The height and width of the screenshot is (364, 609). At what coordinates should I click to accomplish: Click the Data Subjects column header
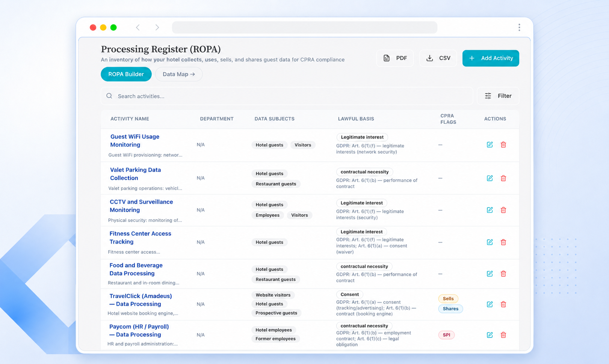point(275,119)
